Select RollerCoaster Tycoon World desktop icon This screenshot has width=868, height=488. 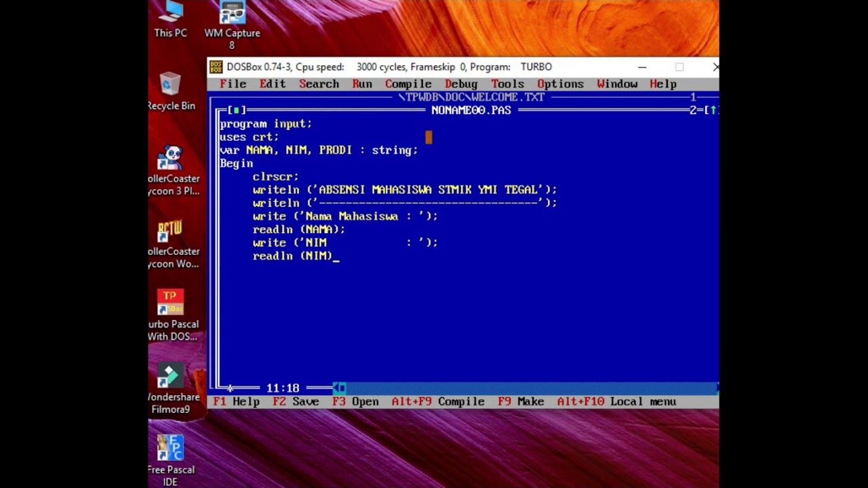click(174, 244)
